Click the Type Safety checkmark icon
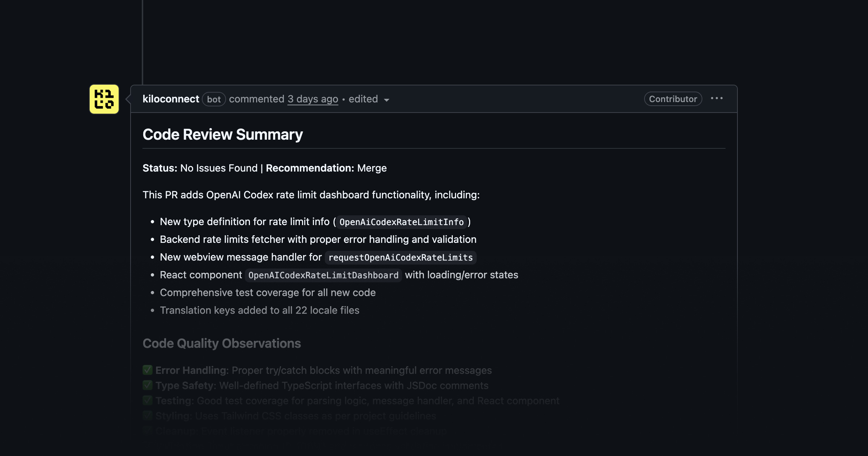868x456 pixels. point(147,385)
